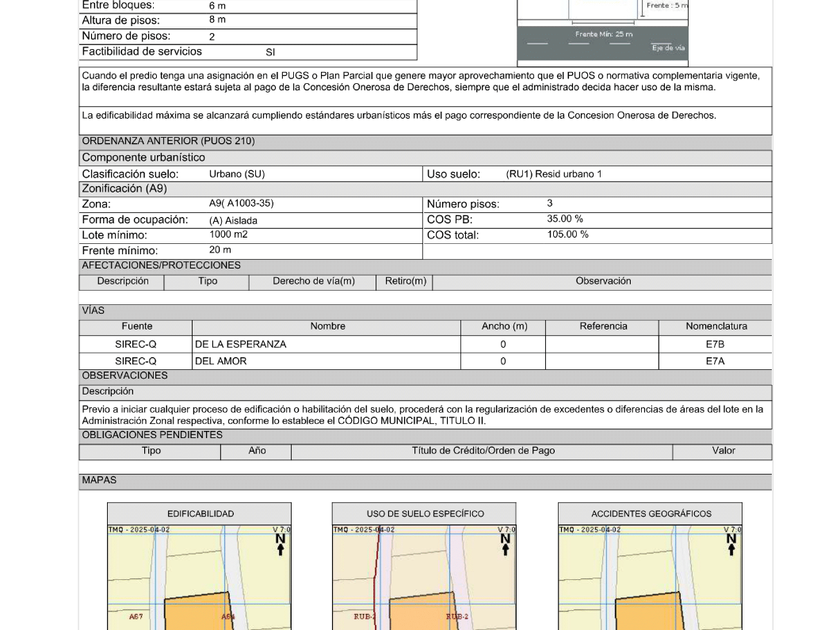Click the 'MAPAS' section header
This screenshot has width=840, height=630.
tap(99, 481)
